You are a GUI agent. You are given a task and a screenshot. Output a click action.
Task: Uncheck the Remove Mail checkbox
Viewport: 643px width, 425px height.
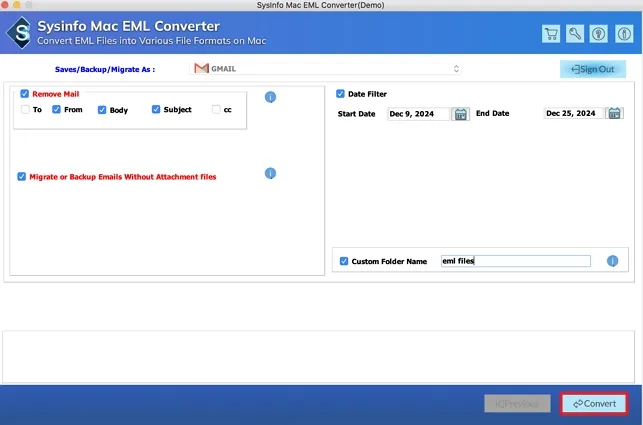[x=25, y=94]
